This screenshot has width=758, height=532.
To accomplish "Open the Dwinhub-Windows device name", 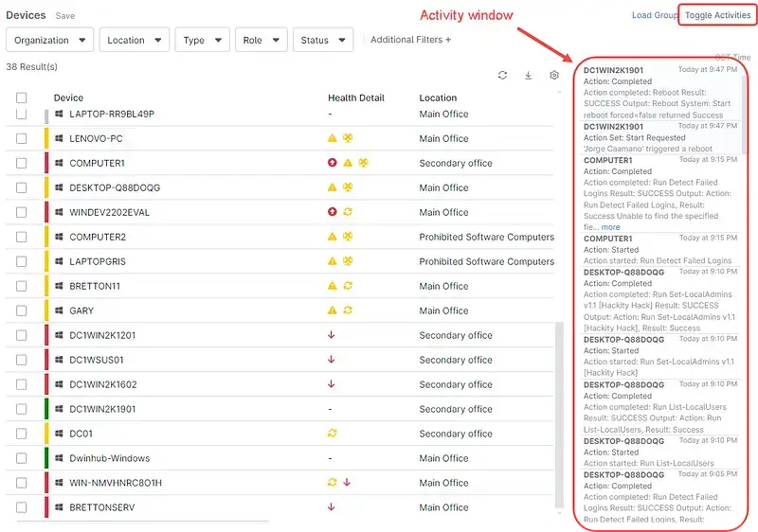I will point(110,458).
